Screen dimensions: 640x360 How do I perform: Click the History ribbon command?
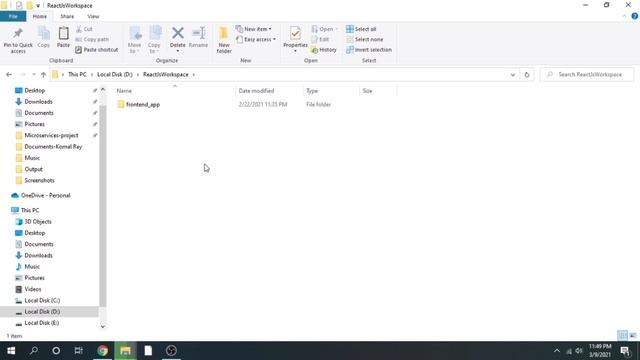pos(324,49)
